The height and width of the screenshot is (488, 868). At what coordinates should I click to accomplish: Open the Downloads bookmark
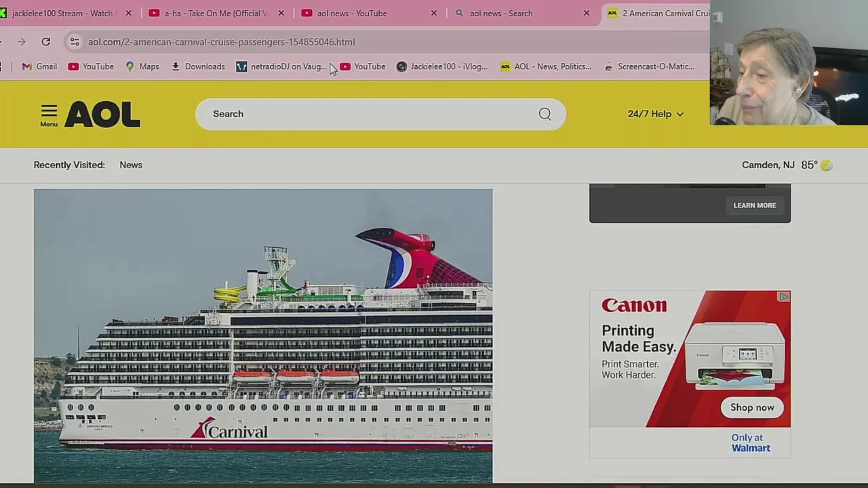click(197, 66)
